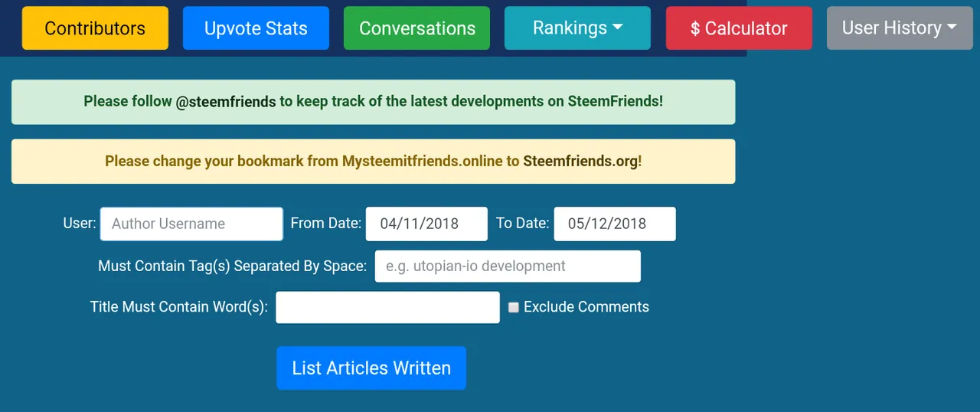This screenshot has height=412, width=980.
Task: Go to the Conversations section
Action: [x=416, y=28]
